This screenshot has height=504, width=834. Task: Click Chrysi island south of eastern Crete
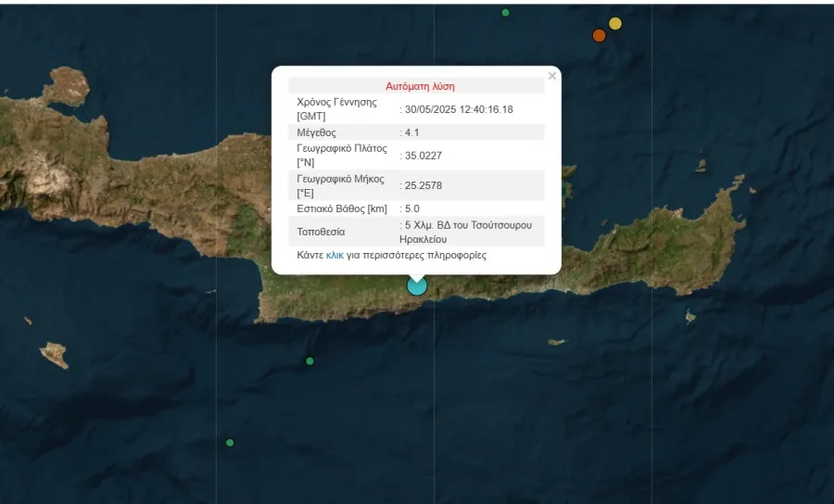(556, 342)
